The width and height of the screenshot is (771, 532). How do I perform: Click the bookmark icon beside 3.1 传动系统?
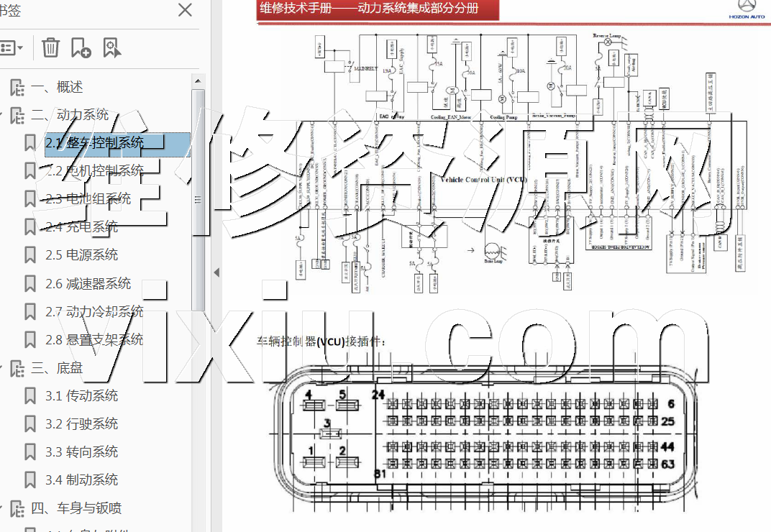[29, 396]
